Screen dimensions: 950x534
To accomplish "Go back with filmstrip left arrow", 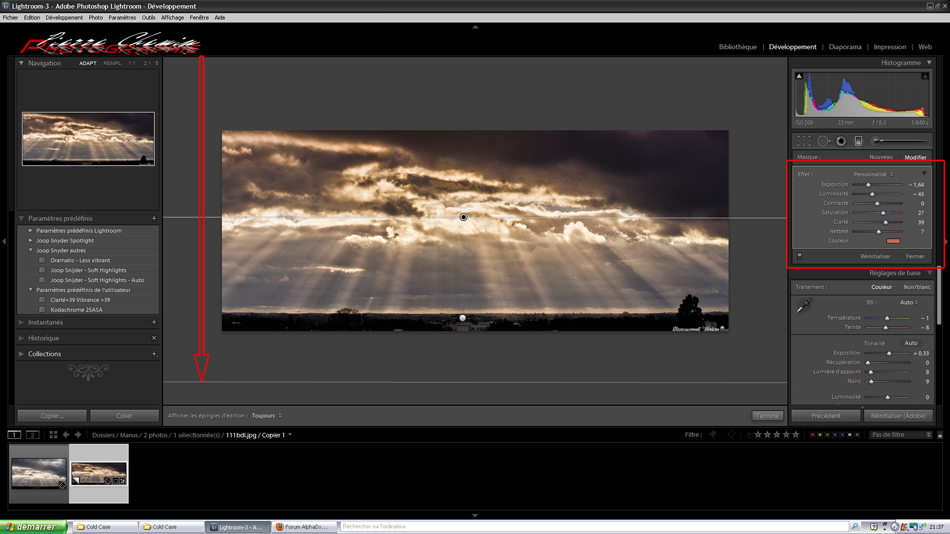I will (66, 435).
